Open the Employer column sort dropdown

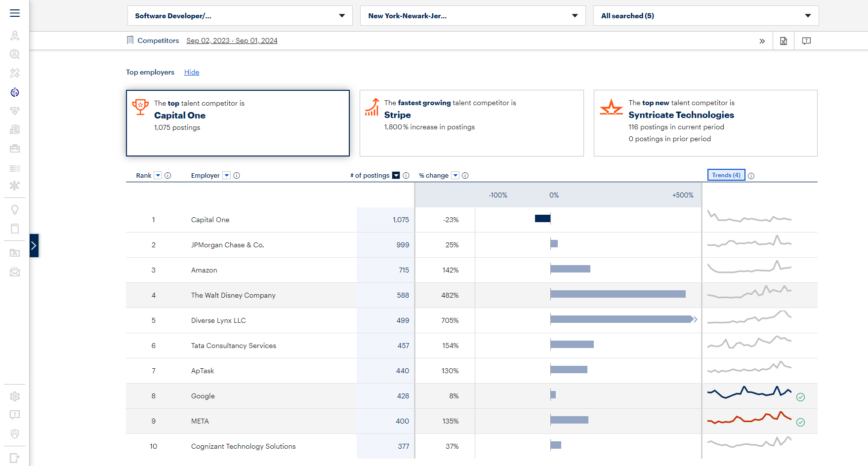pos(227,176)
